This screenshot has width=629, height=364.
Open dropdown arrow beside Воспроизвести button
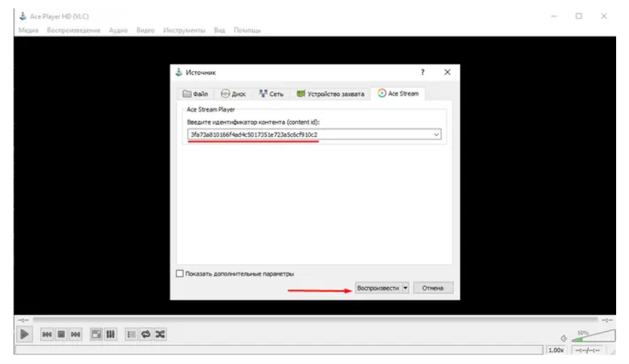(x=405, y=288)
